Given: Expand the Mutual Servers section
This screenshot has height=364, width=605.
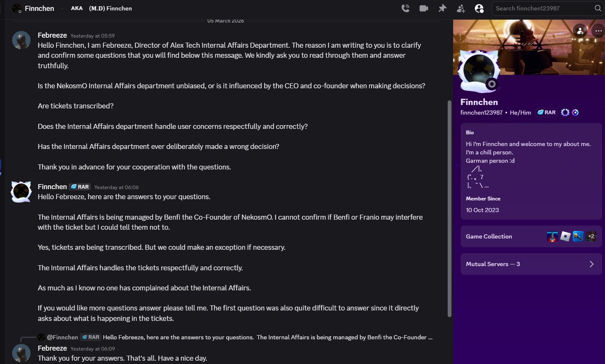Looking at the screenshot, I should click(531, 264).
